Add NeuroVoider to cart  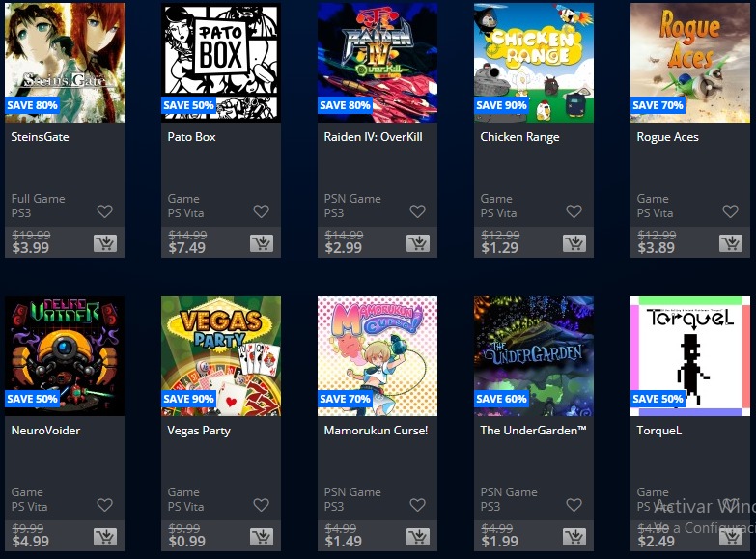pos(105,537)
